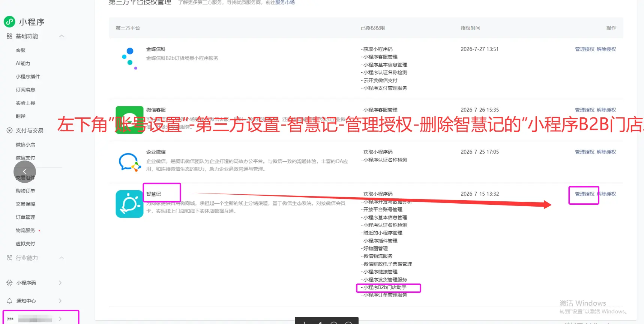644x324 pixels.
Task: Click the 金蝶信科 platform logo
Action: pos(129,58)
